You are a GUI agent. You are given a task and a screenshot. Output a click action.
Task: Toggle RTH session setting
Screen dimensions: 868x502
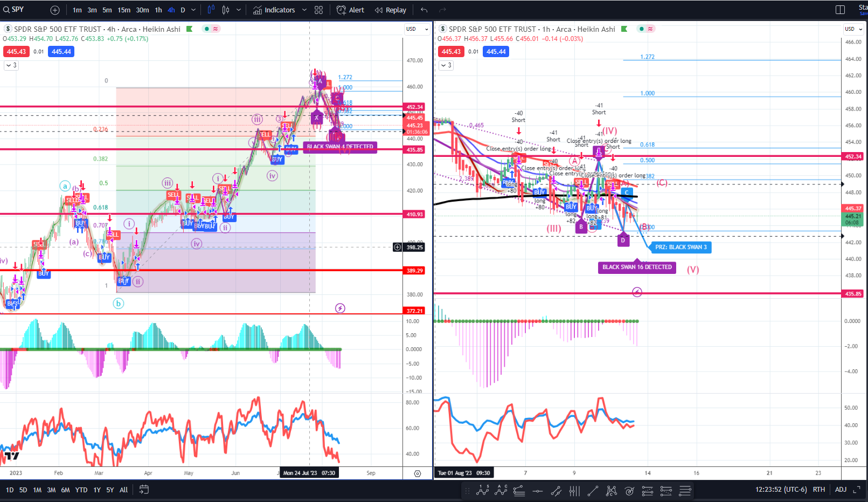[x=819, y=490]
